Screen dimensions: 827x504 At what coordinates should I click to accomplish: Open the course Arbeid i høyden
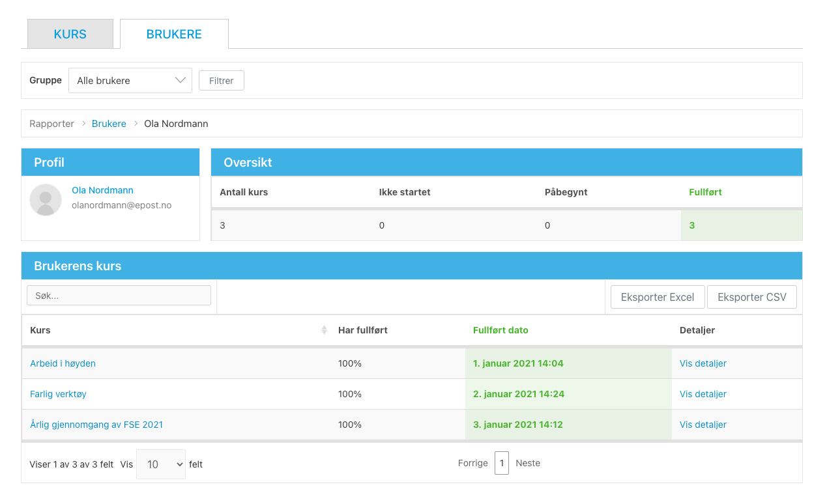coord(63,363)
